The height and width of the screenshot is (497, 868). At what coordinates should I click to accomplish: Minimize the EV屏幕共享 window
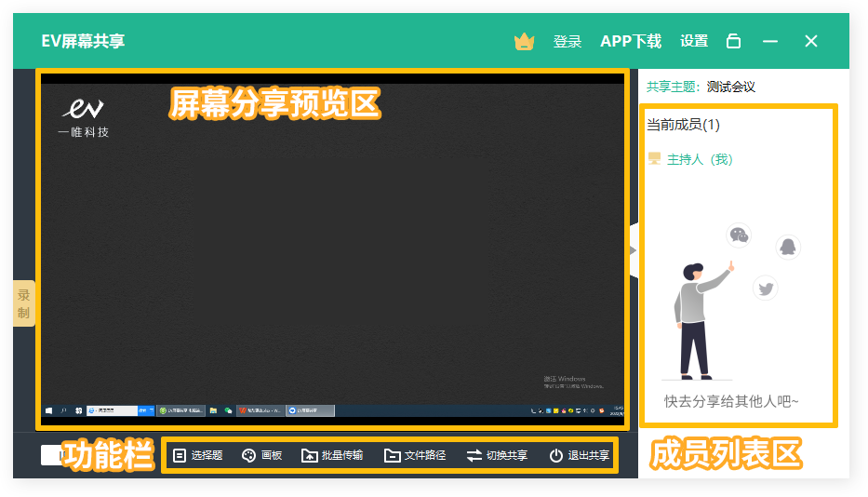pos(770,41)
